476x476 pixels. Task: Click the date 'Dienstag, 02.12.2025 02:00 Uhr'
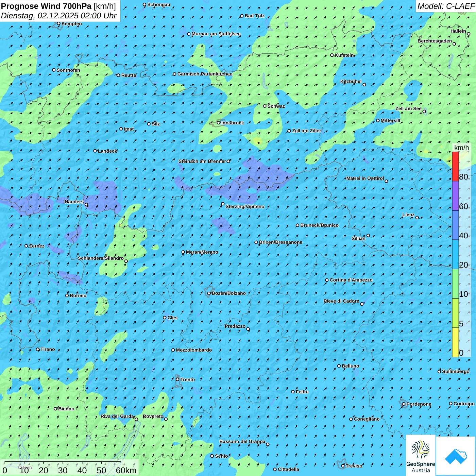[x=59, y=16]
